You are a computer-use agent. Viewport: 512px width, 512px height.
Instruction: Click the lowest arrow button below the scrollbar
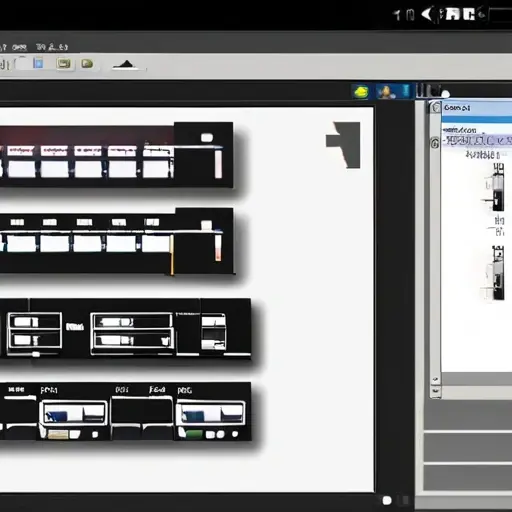click(x=435, y=391)
